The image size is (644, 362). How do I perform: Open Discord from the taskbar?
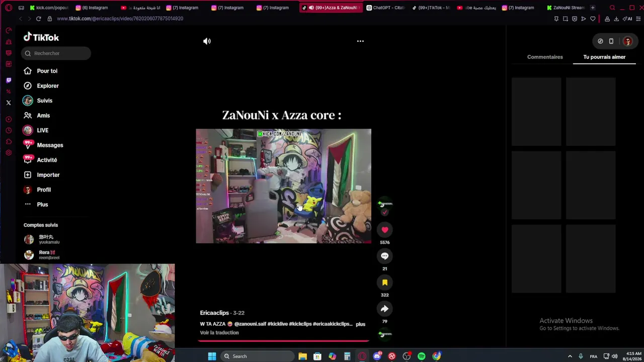[x=377, y=356]
